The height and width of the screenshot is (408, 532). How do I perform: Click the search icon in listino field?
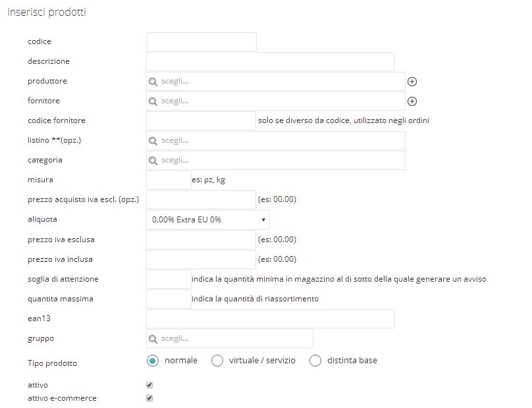pos(153,141)
